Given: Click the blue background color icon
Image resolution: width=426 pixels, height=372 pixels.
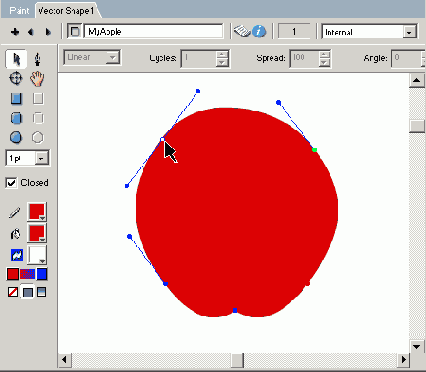Looking at the screenshot, I should pyautogui.click(x=17, y=255).
